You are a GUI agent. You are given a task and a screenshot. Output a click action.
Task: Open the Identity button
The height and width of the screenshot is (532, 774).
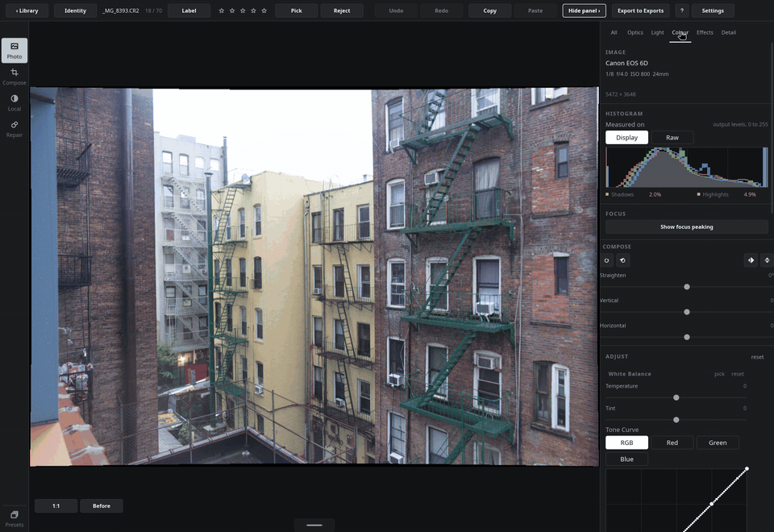point(75,10)
